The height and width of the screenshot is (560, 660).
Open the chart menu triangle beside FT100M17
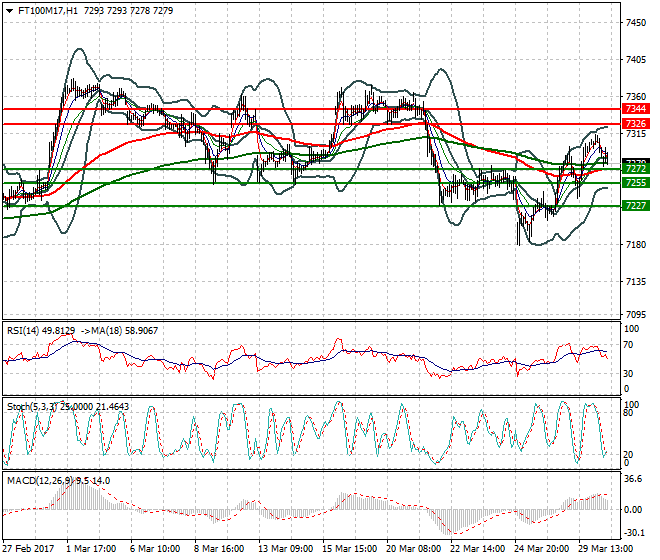pos(10,11)
